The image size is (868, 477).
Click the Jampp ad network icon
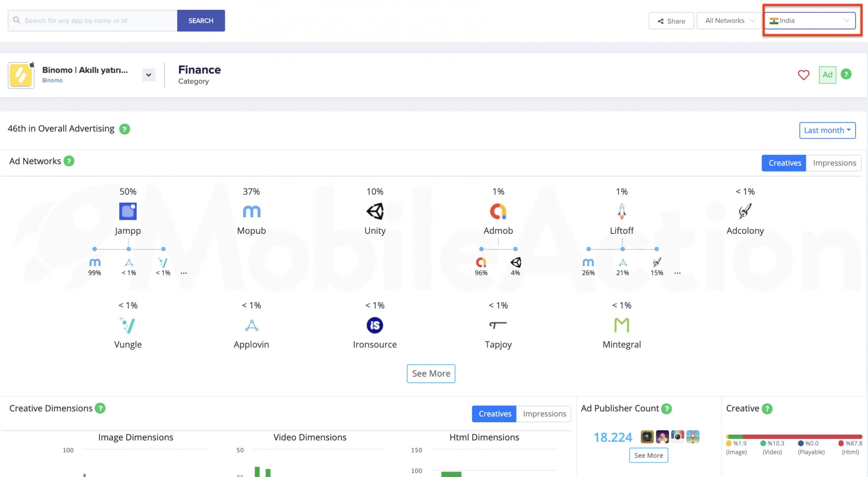[128, 211]
